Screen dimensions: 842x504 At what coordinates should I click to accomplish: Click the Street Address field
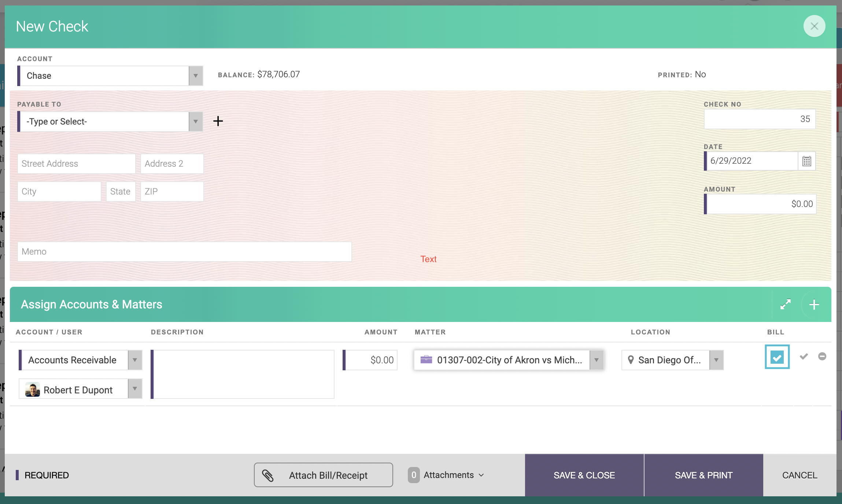[x=77, y=164]
